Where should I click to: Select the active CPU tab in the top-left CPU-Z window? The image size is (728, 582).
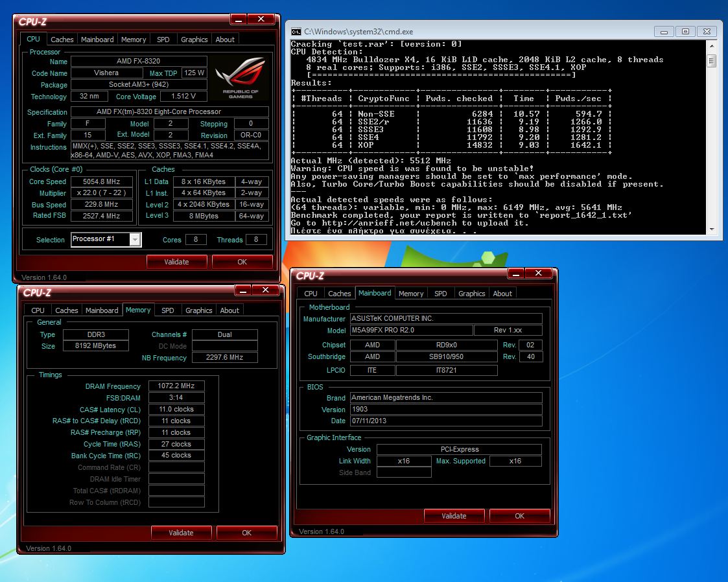point(34,39)
